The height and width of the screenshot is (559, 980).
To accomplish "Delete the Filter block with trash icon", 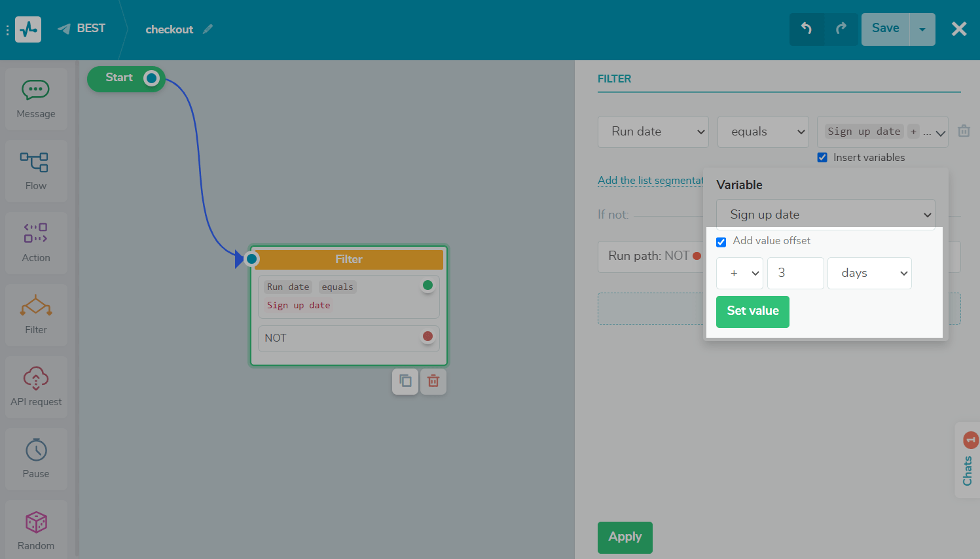I will tap(433, 381).
